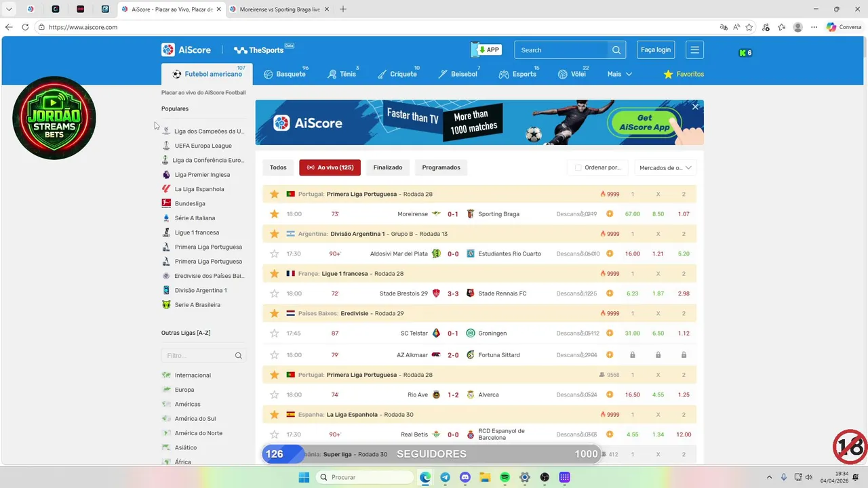This screenshot has height=488, width=868.
Task: Open Liga dos Campeões da UEFA sidebar item
Action: 203,131
